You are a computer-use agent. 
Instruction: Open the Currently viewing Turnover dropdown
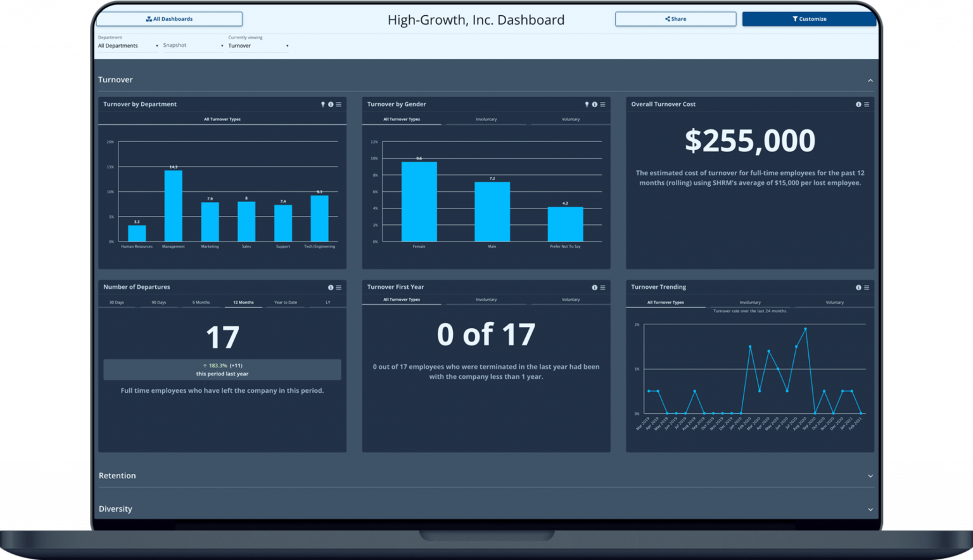coord(257,45)
